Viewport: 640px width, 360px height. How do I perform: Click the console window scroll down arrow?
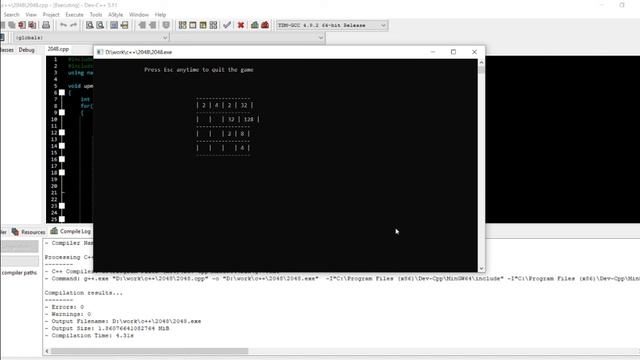pyautogui.click(x=481, y=268)
